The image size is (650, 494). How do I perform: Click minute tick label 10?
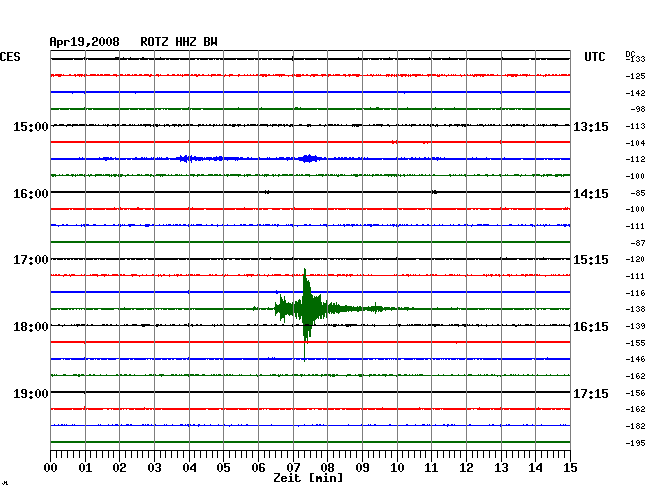(x=397, y=468)
